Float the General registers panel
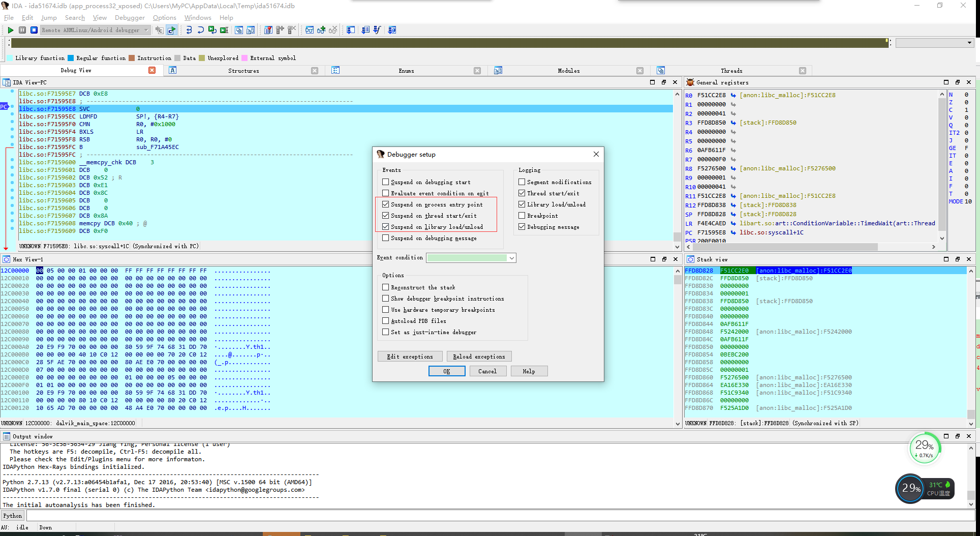 [957, 82]
